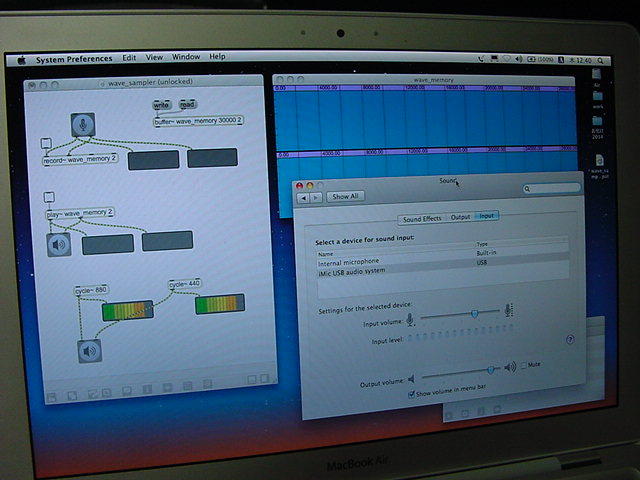Click the Input volume slider
640x480 pixels.
pyautogui.click(x=474, y=313)
